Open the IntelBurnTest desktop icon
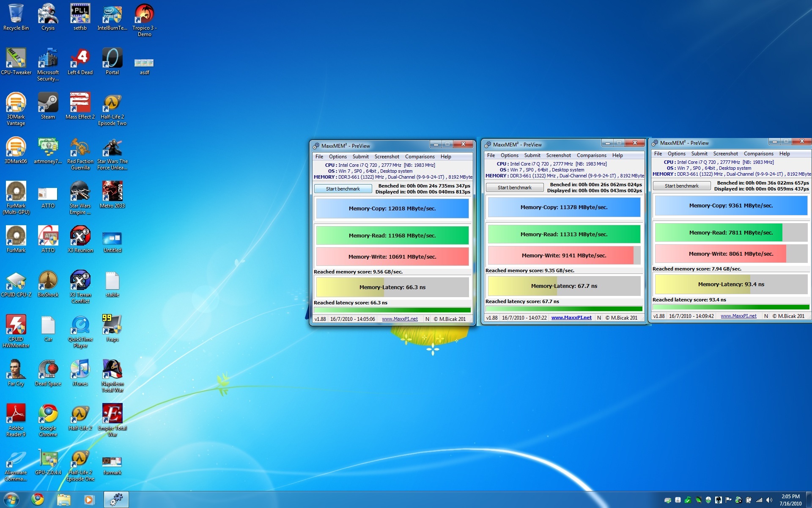The height and width of the screenshot is (508, 812). pyautogui.click(x=112, y=15)
